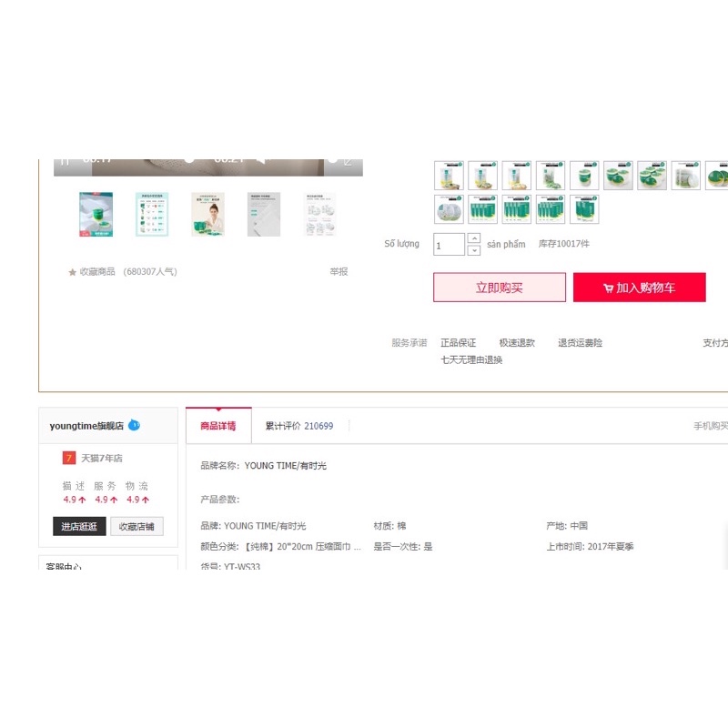Open the 商品详情 tab
The image size is (728, 728).
(218, 426)
